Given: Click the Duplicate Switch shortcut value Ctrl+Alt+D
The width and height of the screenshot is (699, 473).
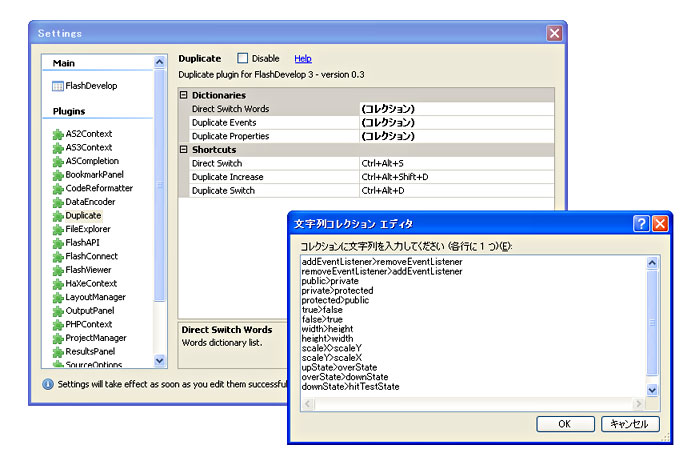Looking at the screenshot, I should (x=457, y=190).
